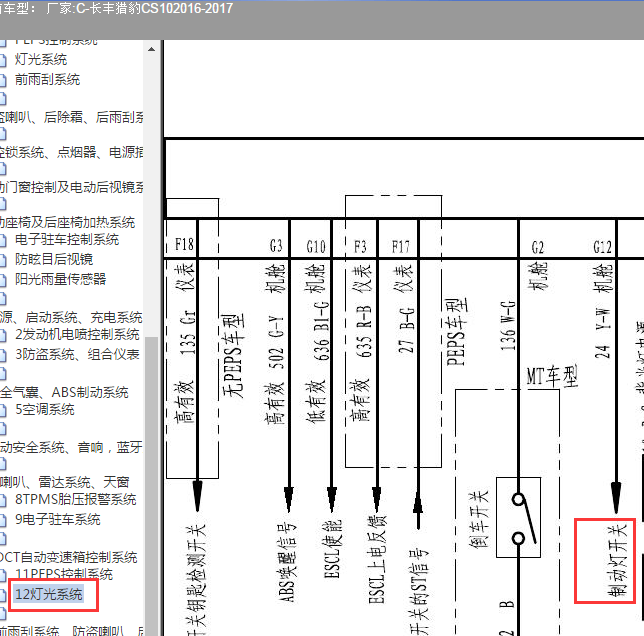Click the ABS唤醒信号 label
Image resolution: width=644 pixels, height=636 pixels.
click(x=286, y=563)
